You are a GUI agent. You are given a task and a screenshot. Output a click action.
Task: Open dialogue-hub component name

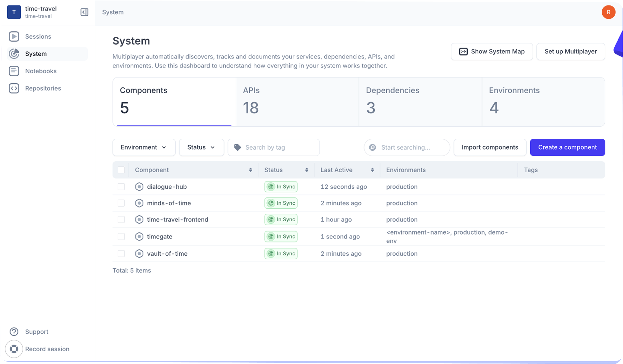tap(167, 187)
